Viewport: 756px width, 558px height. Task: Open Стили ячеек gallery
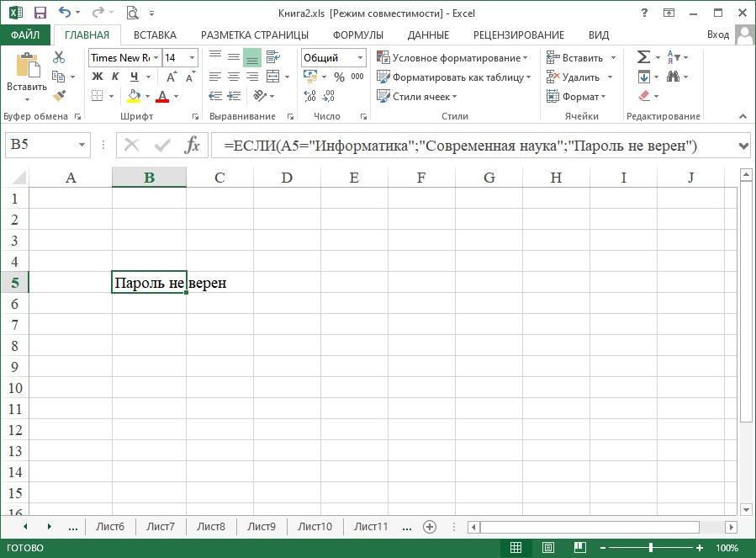(x=416, y=96)
